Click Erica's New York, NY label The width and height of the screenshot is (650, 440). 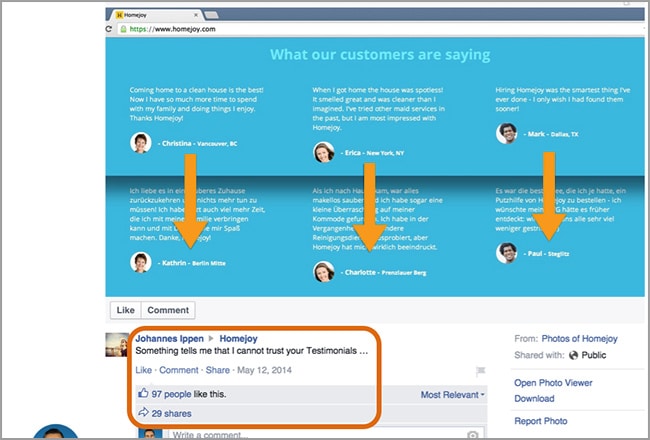click(385, 153)
